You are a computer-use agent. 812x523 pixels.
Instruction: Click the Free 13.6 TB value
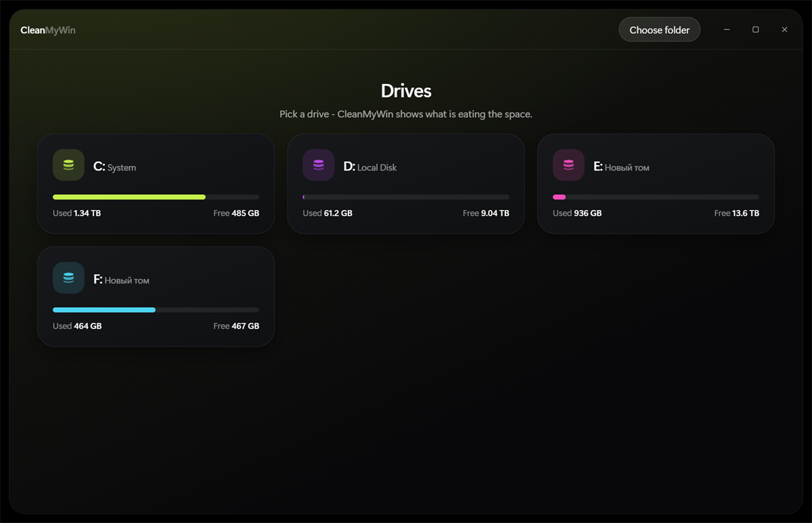(736, 213)
